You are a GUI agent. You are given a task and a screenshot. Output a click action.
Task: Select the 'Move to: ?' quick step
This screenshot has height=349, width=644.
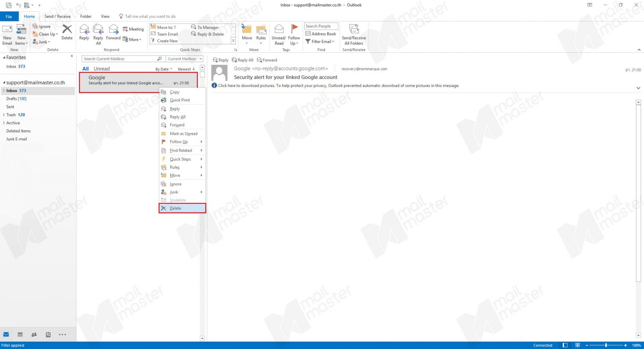[163, 27]
